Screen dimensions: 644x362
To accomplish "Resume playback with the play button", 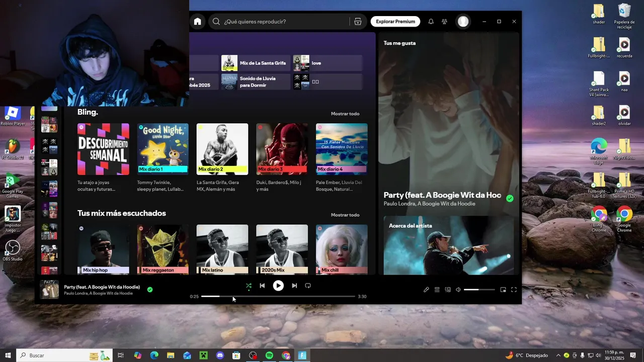I will pos(278,286).
